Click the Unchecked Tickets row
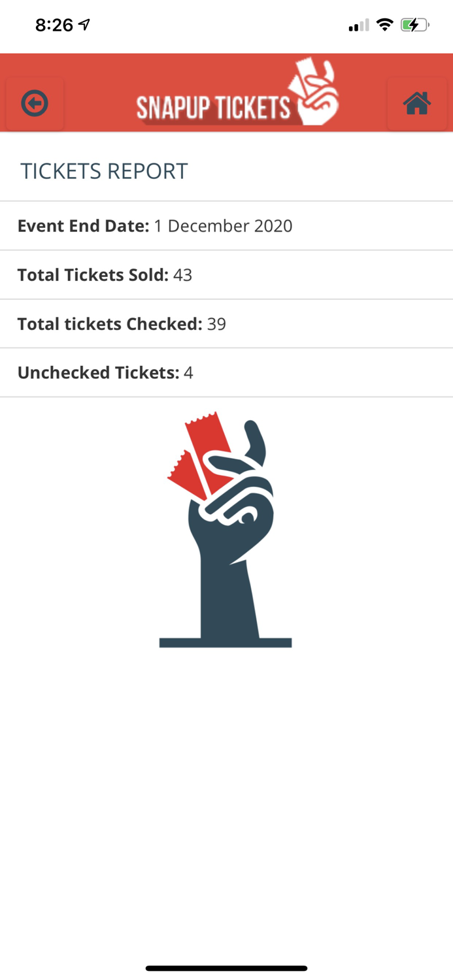 226,372
